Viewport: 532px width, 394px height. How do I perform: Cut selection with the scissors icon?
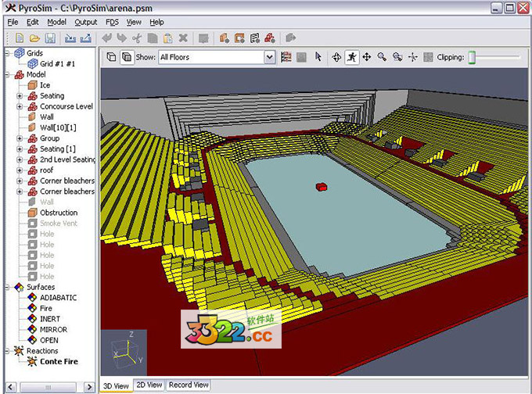click(x=137, y=38)
